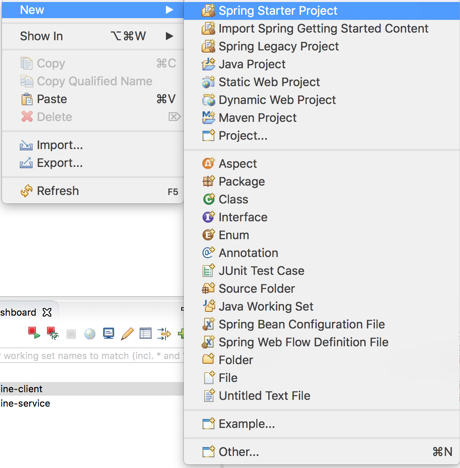Click the working set names filter field

(x=92, y=356)
